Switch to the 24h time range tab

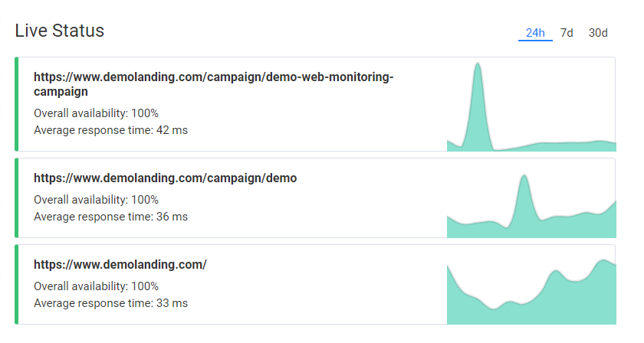click(535, 33)
